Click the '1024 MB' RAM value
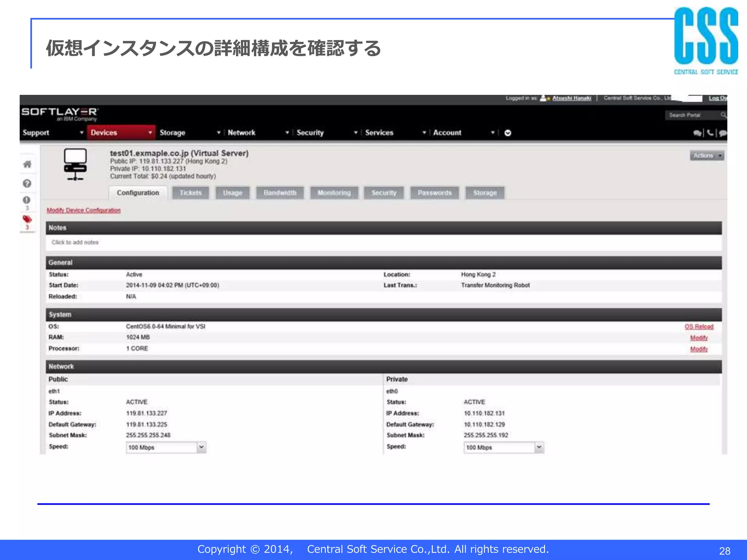Image resolution: width=747 pixels, height=560 pixels. (x=138, y=338)
